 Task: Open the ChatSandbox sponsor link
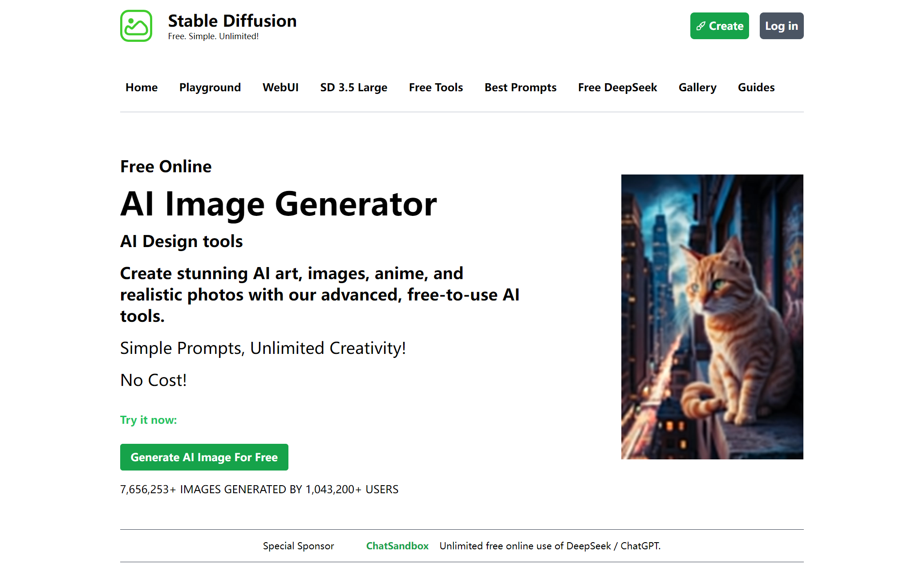[397, 546]
